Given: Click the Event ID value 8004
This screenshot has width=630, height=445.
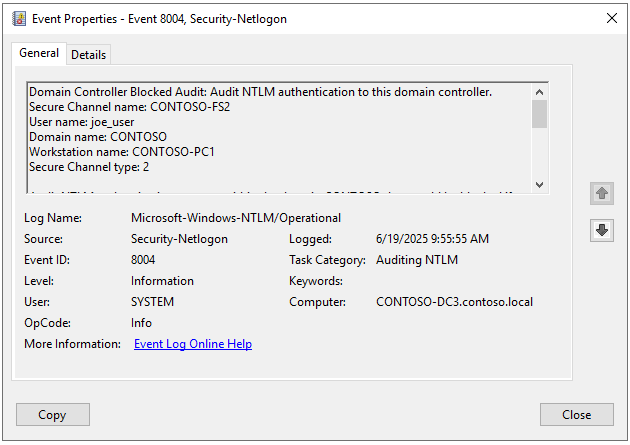Looking at the screenshot, I should [x=143, y=260].
